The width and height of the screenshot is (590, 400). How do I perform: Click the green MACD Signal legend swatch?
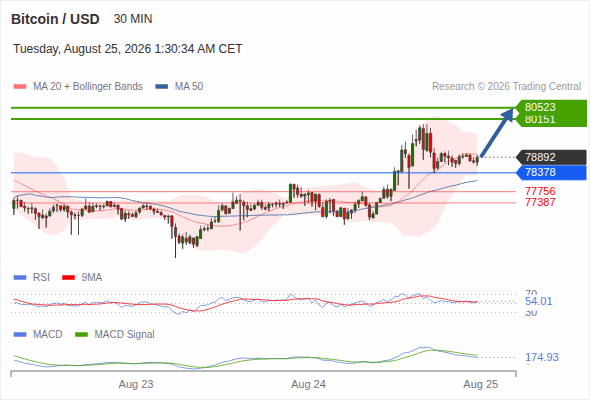pos(82,335)
